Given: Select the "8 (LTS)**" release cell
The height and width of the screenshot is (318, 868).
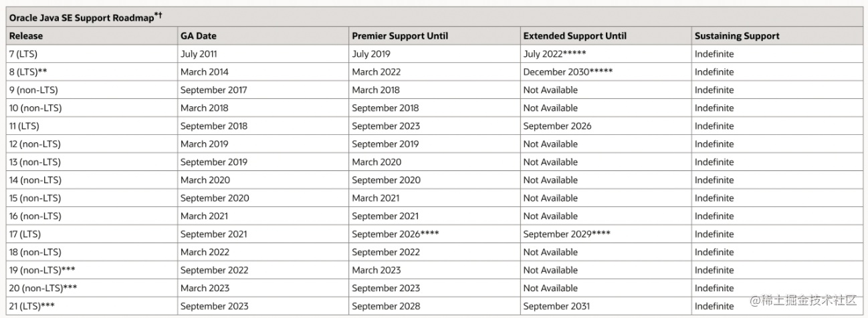Looking at the screenshot, I should point(31,72).
